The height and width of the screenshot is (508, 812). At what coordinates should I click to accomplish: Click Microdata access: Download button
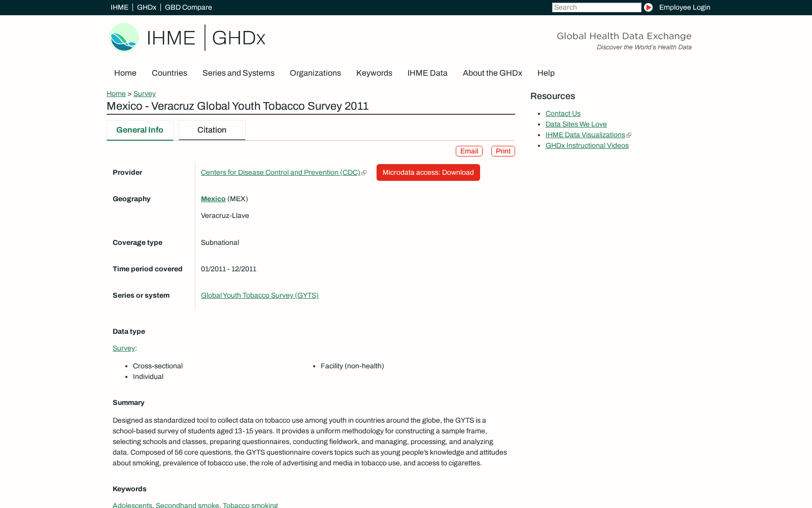(428, 173)
